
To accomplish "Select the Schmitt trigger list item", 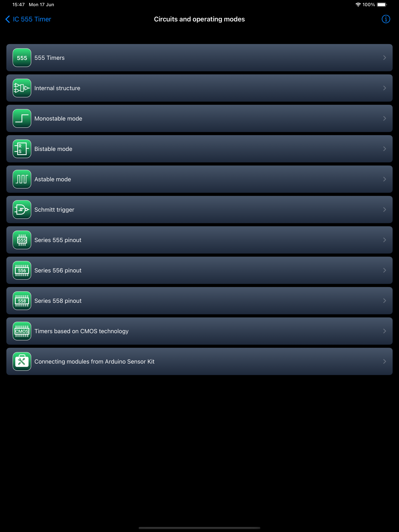I will [199, 210].
